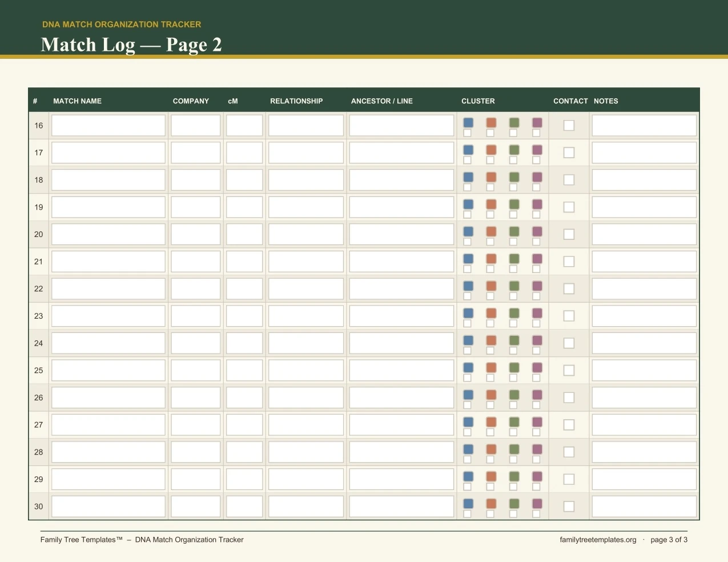
Task: Tick box under orange cluster in row 20
Action: pyautogui.click(x=490, y=242)
